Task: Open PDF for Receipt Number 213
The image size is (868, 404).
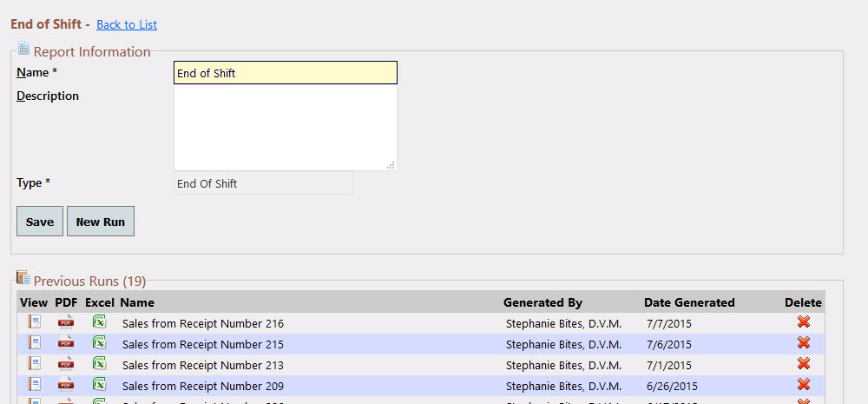Action: coord(67,365)
